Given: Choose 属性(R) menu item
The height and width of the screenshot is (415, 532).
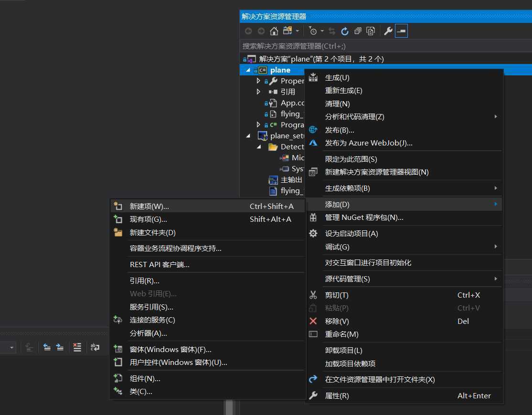Looking at the screenshot, I should [x=404, y=396].
